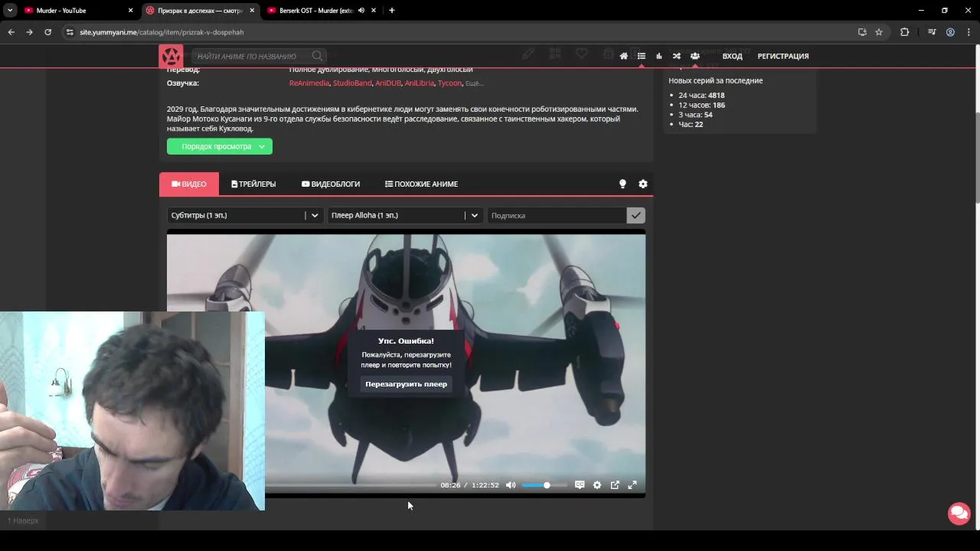
Task: Open the Chrome three-dot menu
Action: coord(969,32)
